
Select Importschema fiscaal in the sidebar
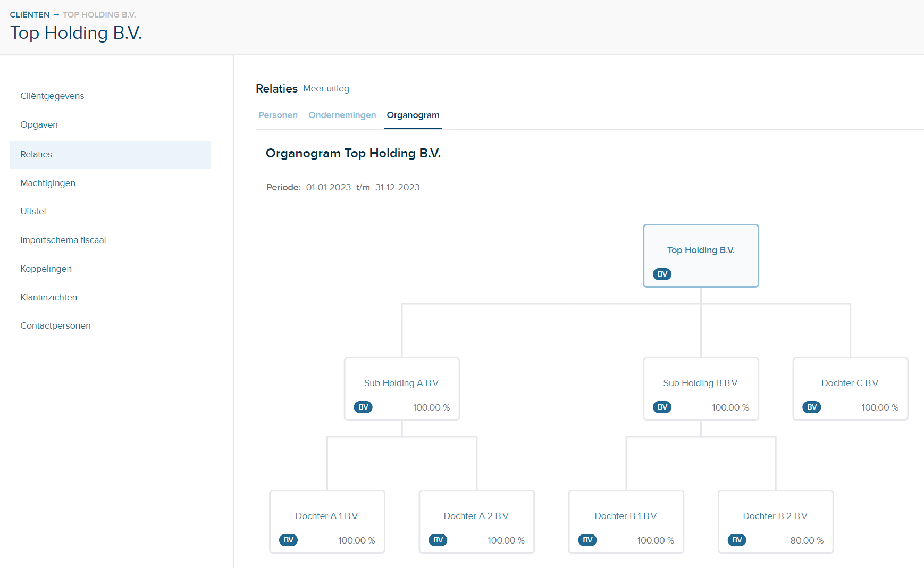pyautogui.click(x=63, y=240)
